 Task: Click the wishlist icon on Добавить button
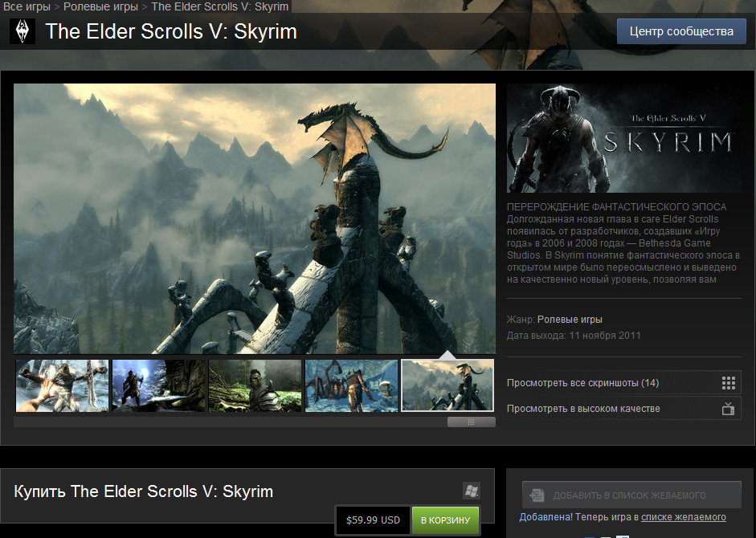pyautogui.click(x=537, y=495)
